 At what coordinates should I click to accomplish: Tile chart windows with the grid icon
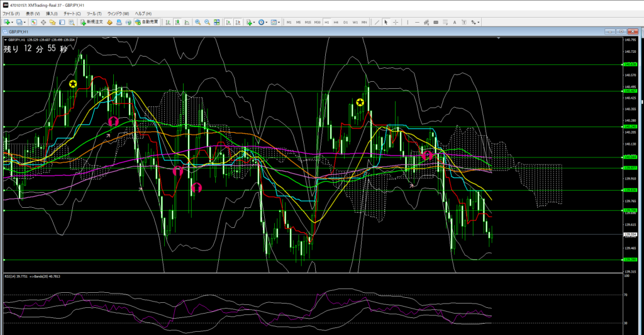pyautogui.click(x=217, y=22)
